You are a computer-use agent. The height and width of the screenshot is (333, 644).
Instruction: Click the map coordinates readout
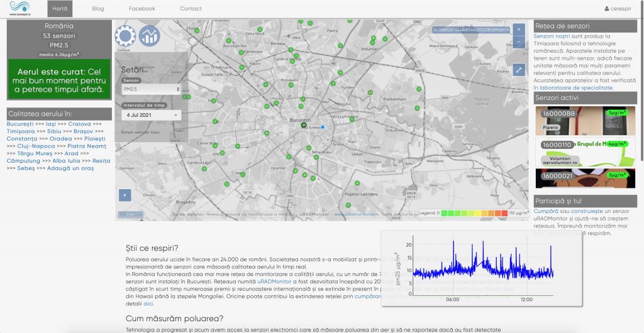point(470,30)
